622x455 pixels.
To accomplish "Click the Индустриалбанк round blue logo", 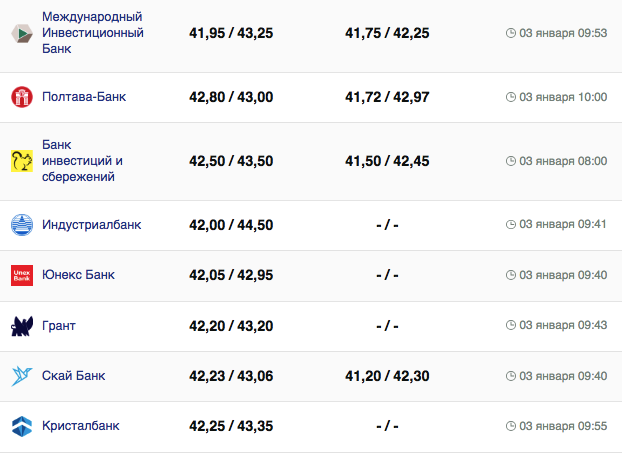I will [x=21, y=224].
